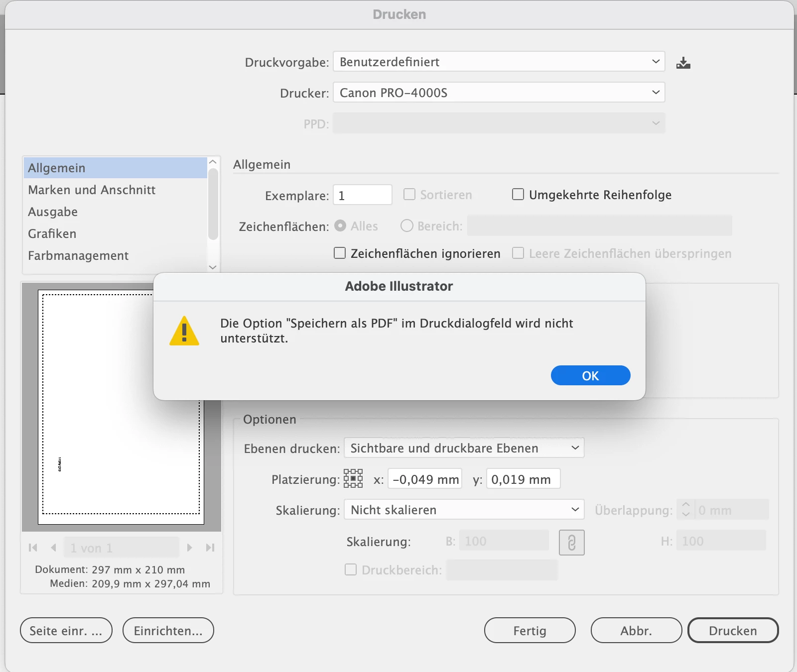Check Zeichenflächen ignorieren
Screen dimensions: 797x672
tap(340, 253)
